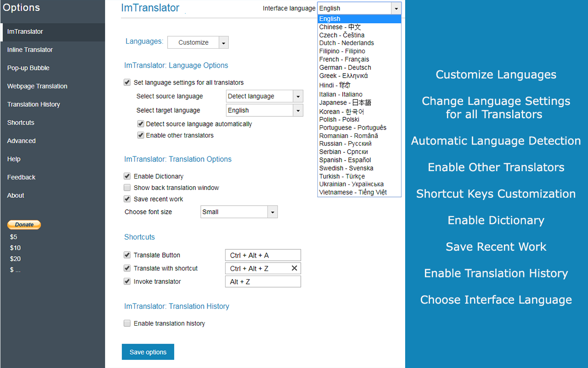This screenshot has height=368, width=588.
Task: Open Pop-up Bubble sidebar section
Action: click(28, 68)
